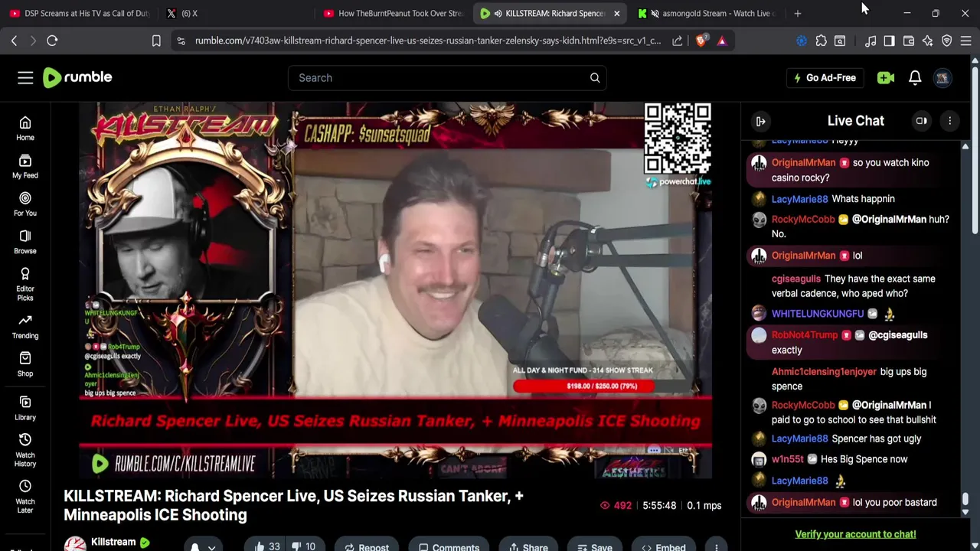Open the Brave wallet icon
This screenshot has width=980, height=551.
[x=908, y=41]
